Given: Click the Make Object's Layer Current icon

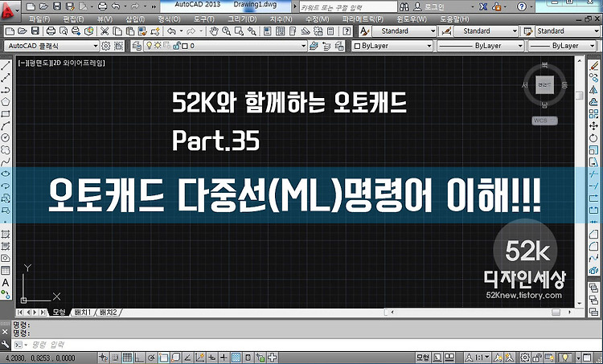Looking at the screenshot, I should pyautogui.click(x=314, y=46).
